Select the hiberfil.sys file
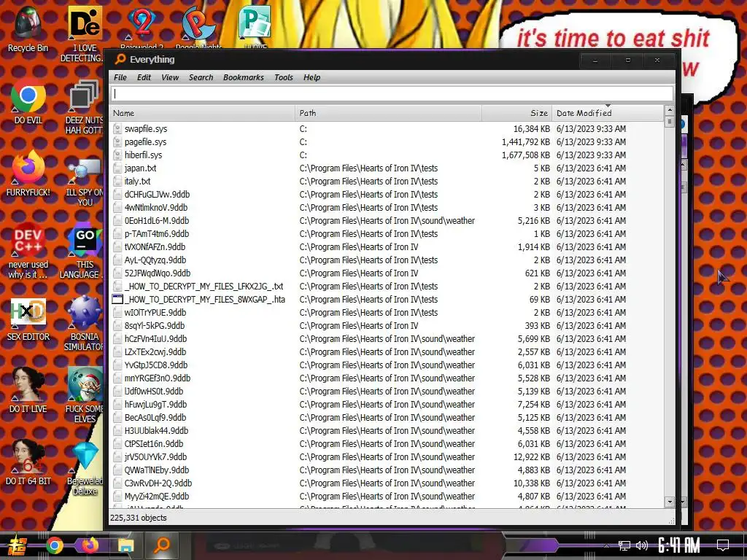747x560 pixels. pyautogui.click(x=143, y=155)
